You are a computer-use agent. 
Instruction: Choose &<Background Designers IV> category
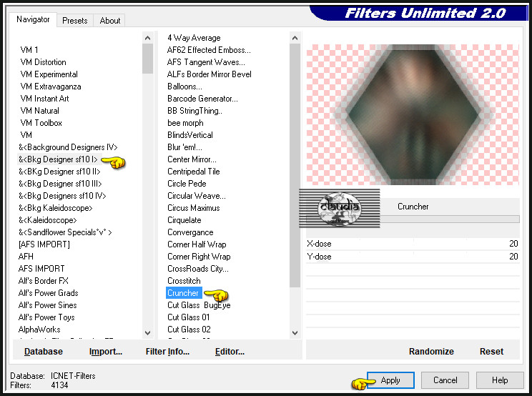68,147
